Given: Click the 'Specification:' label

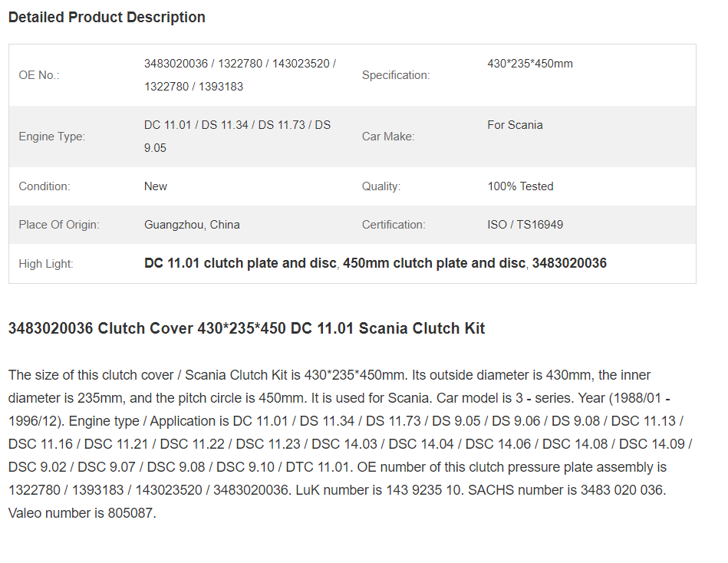Looking at the screenshot, I should (x=396, y=75).
